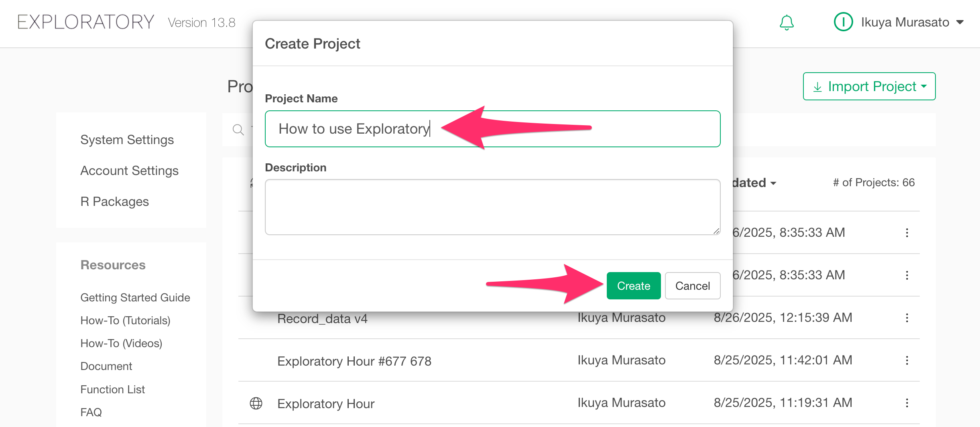
Task: Cancel the Create Project dialog
Action: click(x=693, y=286)
